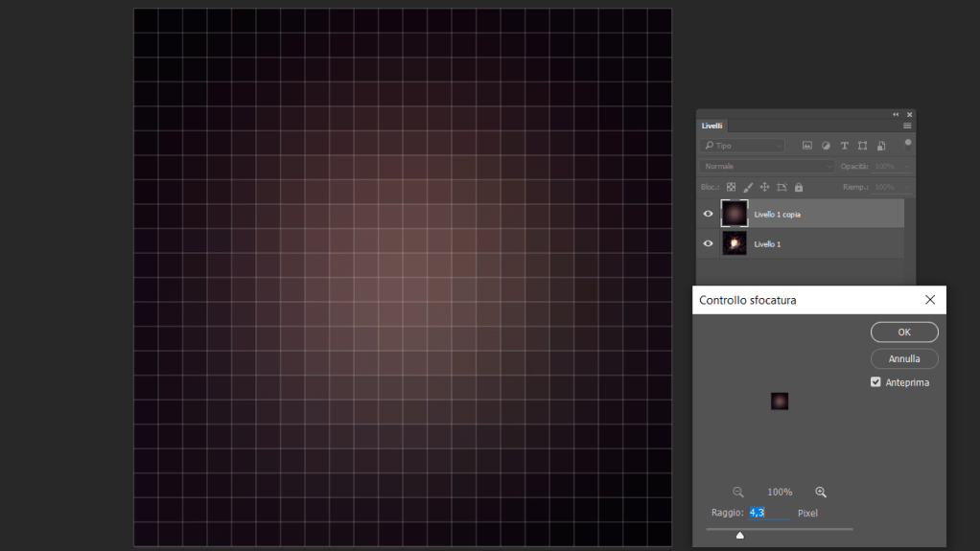Click the pixel layer filter icon

[807, 146]
